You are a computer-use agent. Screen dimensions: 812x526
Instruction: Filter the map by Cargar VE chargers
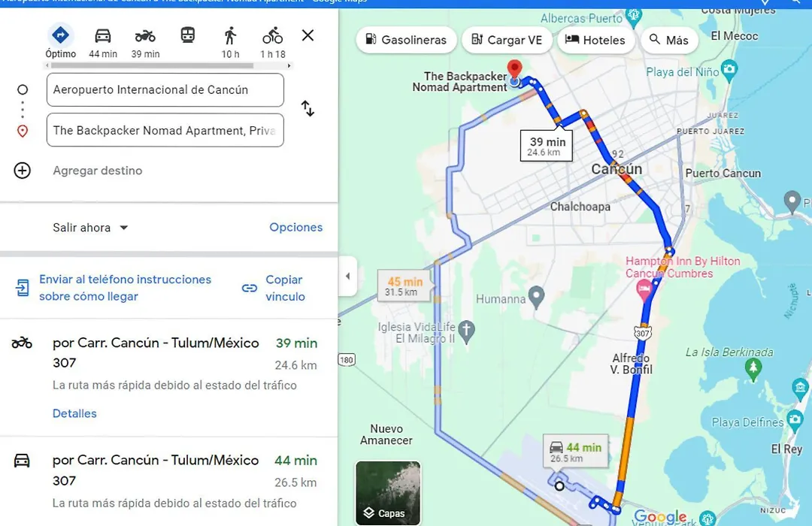point(507,40)
